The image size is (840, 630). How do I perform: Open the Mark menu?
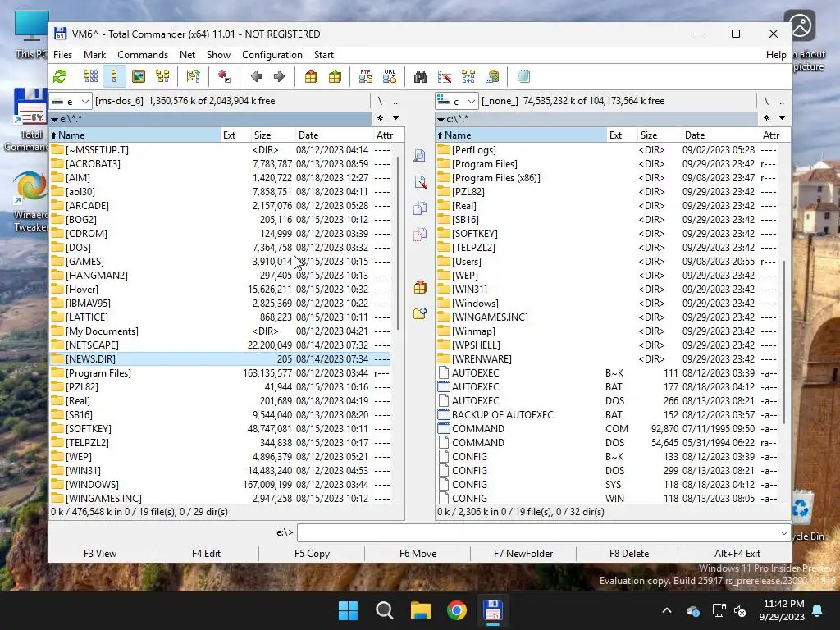click(95, 55)
